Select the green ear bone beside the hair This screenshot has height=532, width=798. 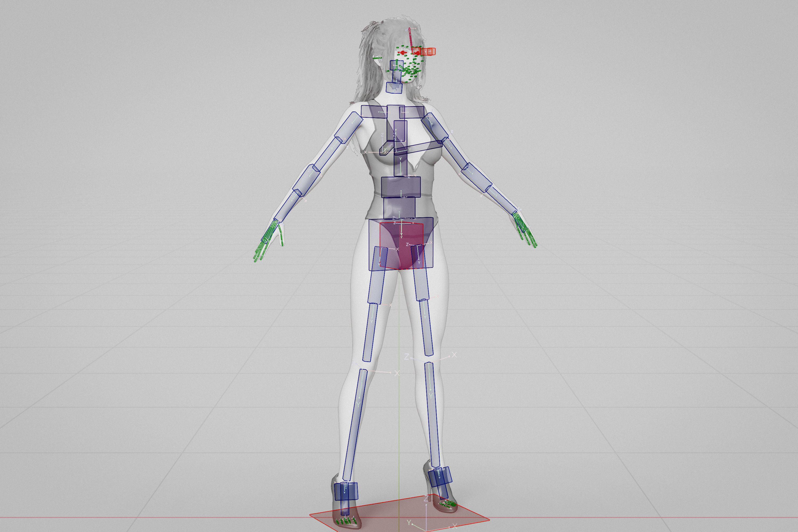point(377,58)
